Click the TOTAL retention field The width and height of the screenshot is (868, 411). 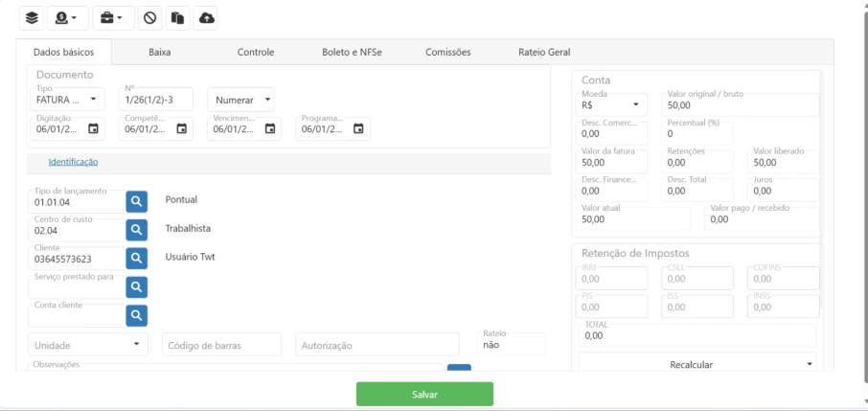click(697, 335)
